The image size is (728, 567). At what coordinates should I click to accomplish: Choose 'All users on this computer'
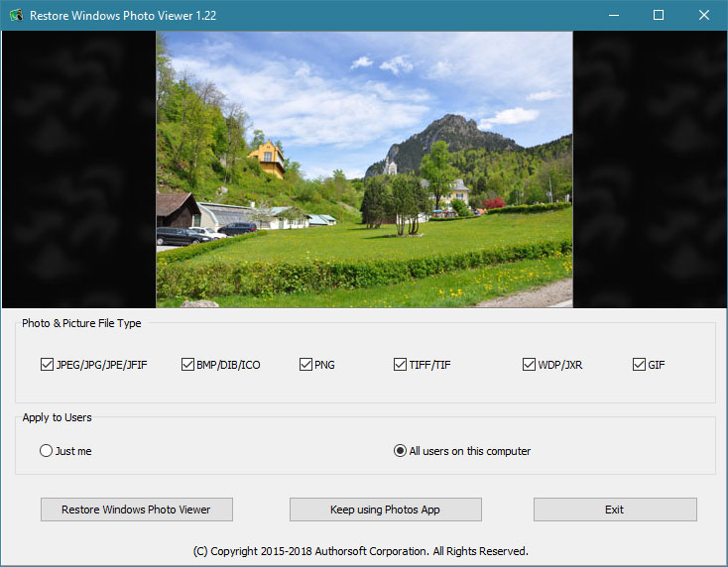[x=400, y=451]
